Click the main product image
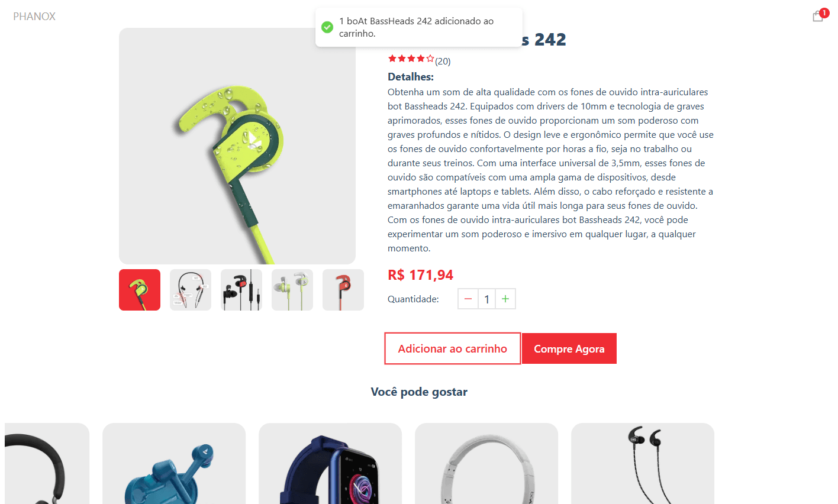The width and height of the screenshot is (838, 504). 237,146
